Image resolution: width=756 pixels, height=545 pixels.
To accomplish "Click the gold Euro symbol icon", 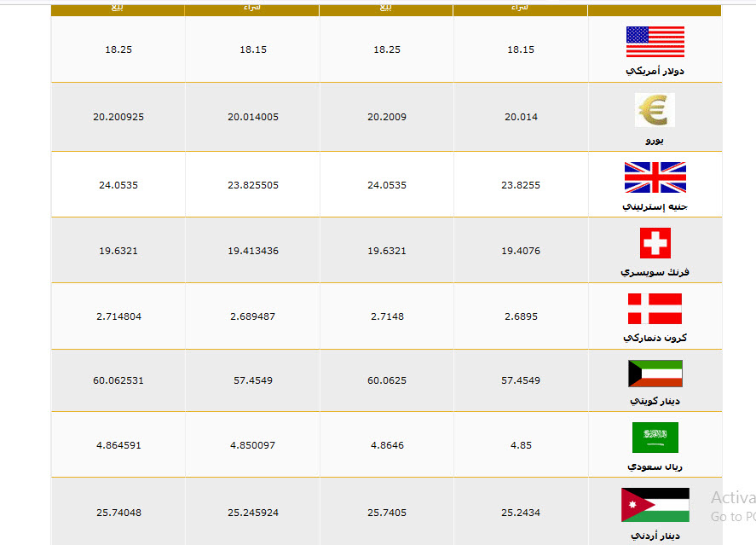I will [x=655, y=110].
